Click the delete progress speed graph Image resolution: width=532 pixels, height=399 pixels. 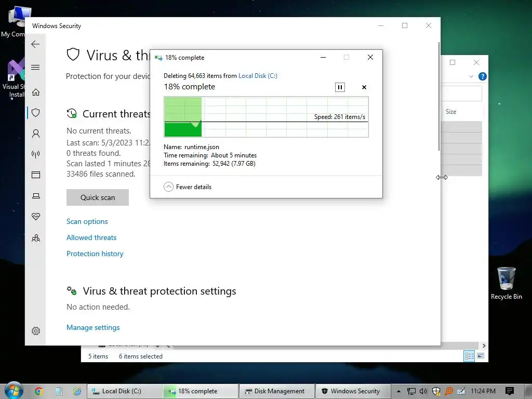[x=267, y=117]
